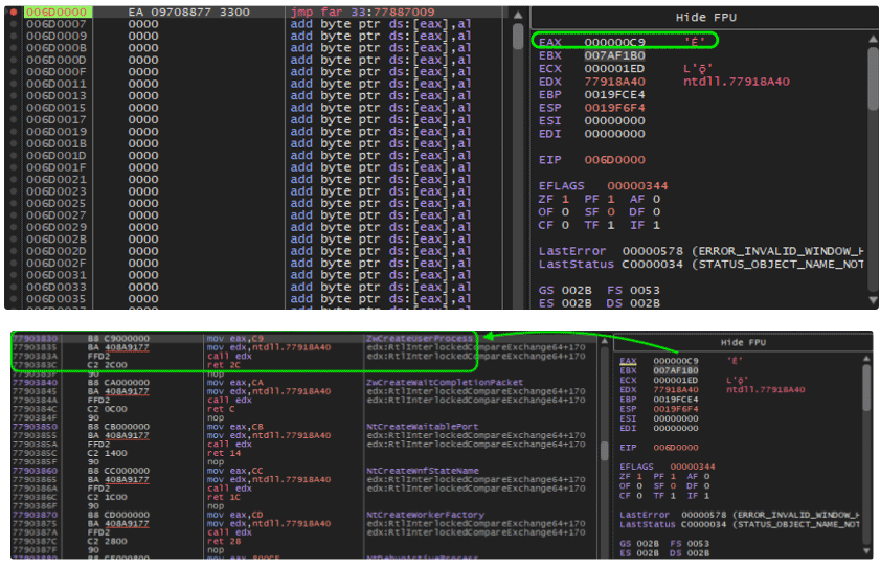Click the FS 0053 segment in upper registers
This screenshot has height=568, width=880.
point(633,291)
